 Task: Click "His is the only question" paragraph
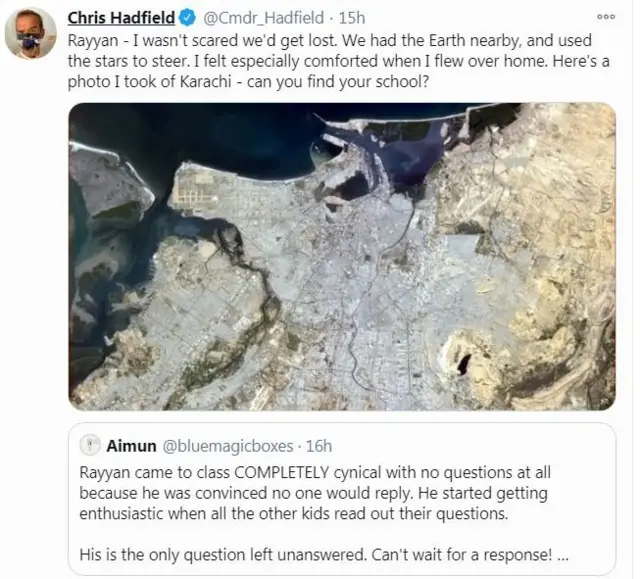pyautogui.click(x=300, y=555)
